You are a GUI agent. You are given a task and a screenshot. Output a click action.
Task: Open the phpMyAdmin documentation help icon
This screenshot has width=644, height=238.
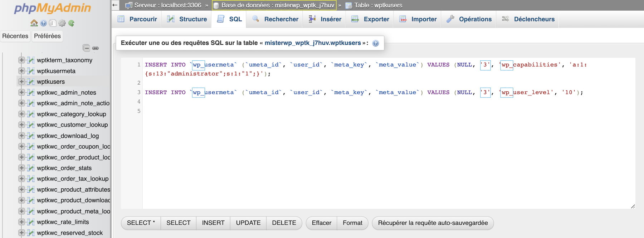pyautogui.click(x=43, y=23)
